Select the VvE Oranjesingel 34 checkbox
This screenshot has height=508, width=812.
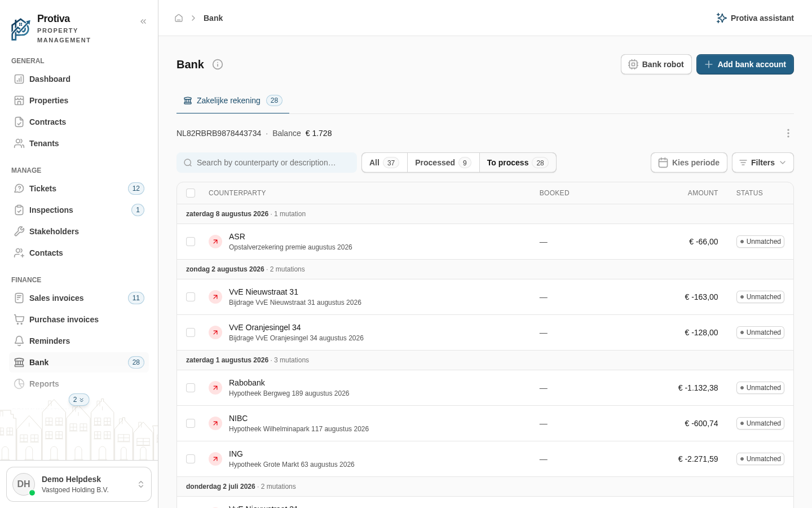coord(191,332)
